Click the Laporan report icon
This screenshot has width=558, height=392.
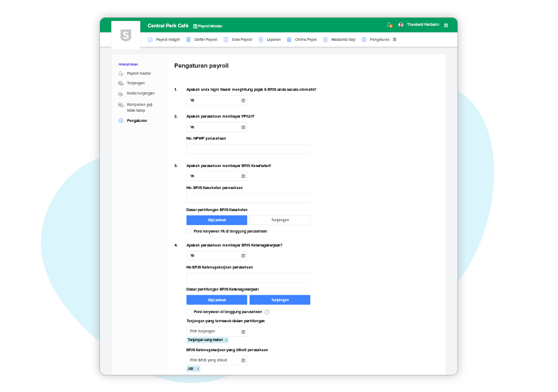[261, 40]
